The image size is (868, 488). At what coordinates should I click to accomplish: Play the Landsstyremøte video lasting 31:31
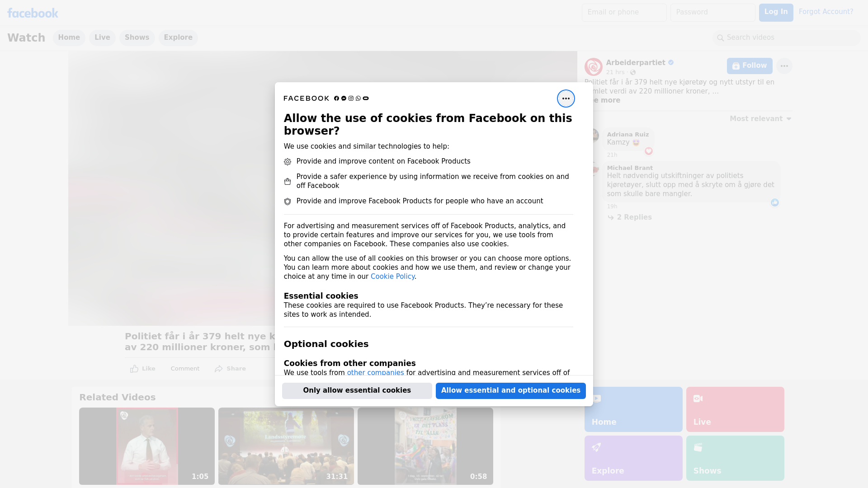point(286,446)
